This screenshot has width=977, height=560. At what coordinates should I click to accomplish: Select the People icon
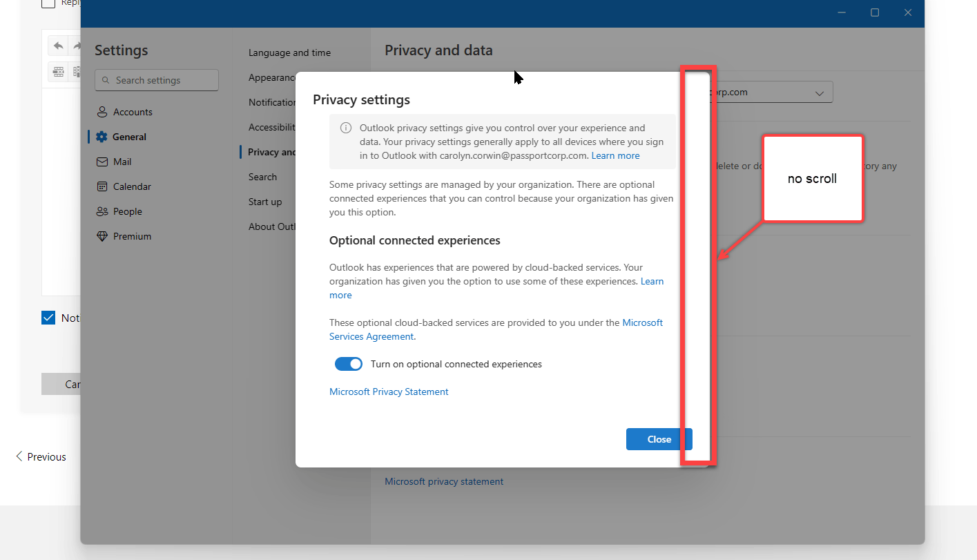102,211
